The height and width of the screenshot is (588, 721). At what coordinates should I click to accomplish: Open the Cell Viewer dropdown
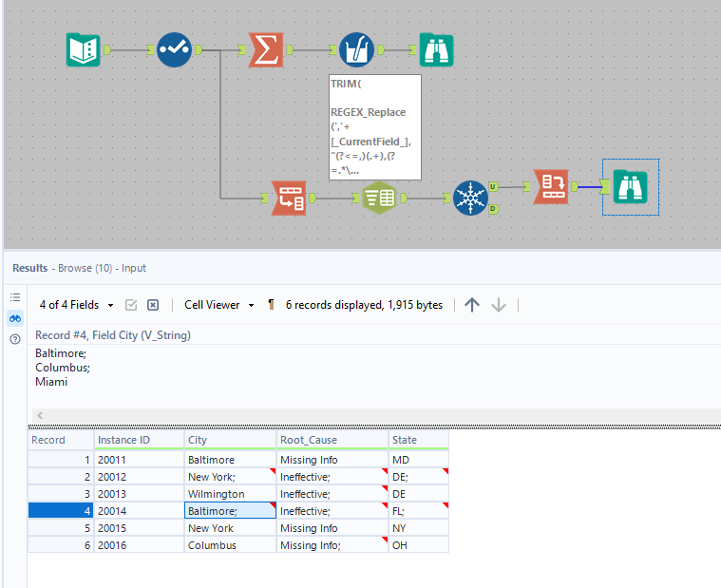point(219,305)
